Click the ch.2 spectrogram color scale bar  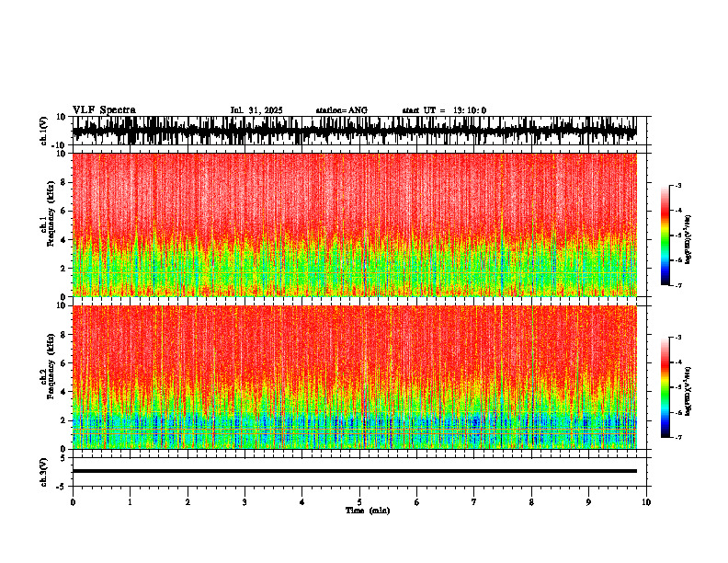[x=665, y=387]
